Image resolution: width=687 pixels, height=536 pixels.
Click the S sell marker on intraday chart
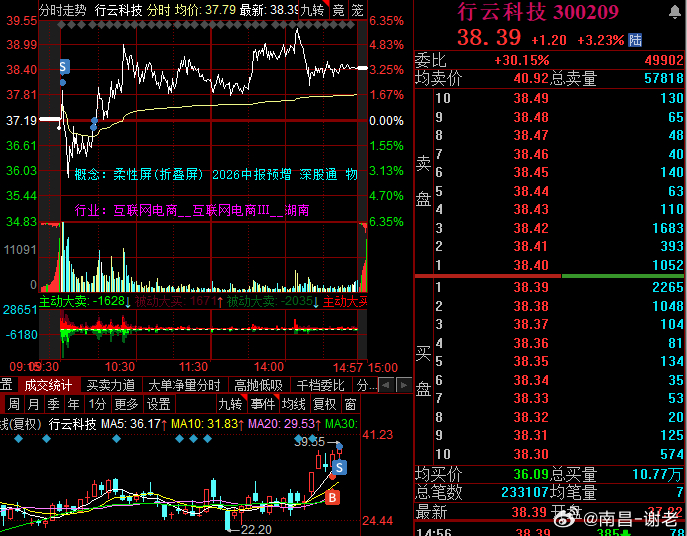64,67
